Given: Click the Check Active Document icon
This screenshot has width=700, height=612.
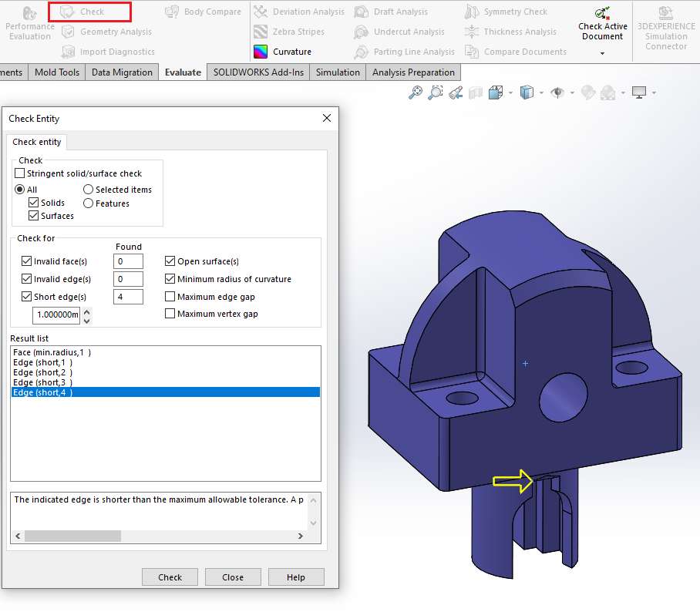Looking at the screenshot, I should coord(603,14).
